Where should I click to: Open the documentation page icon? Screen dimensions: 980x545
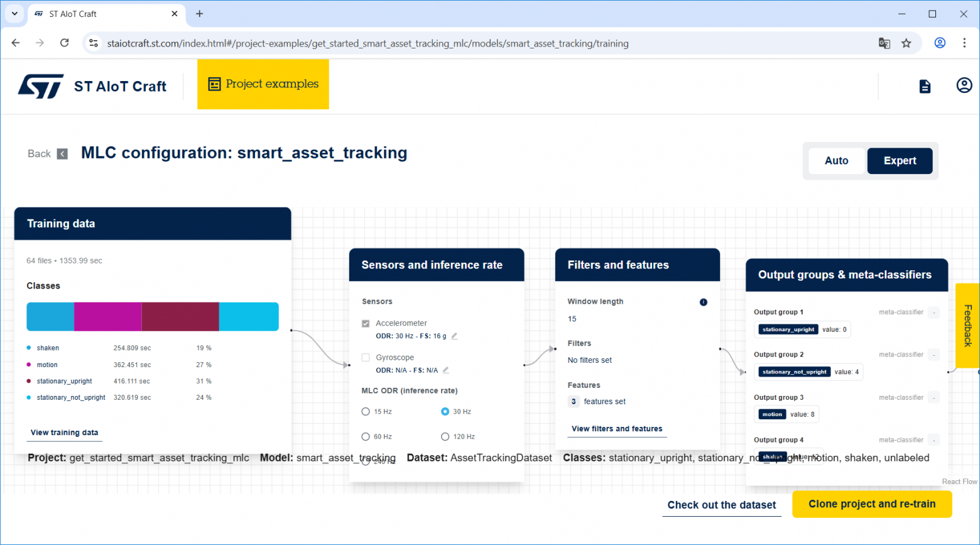(925, 86)
